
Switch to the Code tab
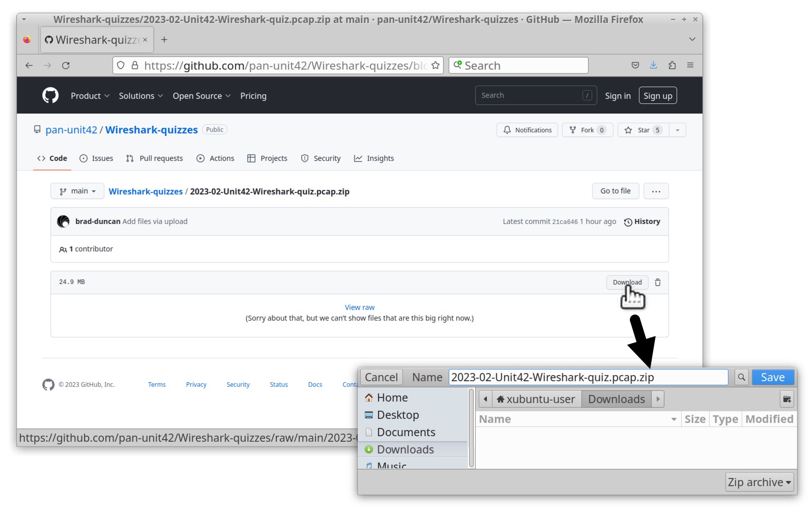pos(52,158)
